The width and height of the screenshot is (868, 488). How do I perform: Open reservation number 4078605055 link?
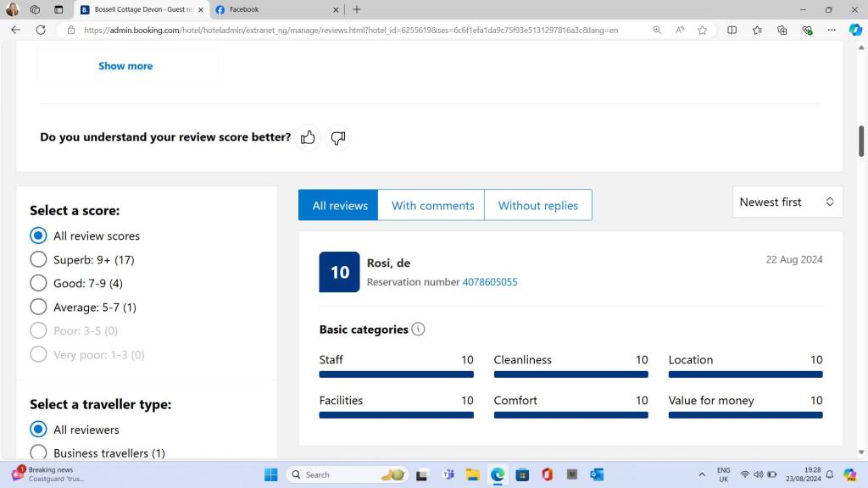489,282
